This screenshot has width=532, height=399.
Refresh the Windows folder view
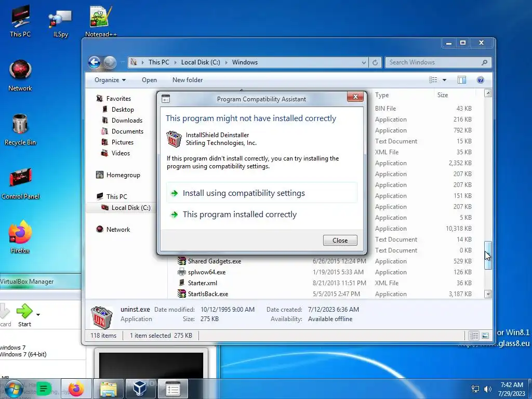point(375,62)
